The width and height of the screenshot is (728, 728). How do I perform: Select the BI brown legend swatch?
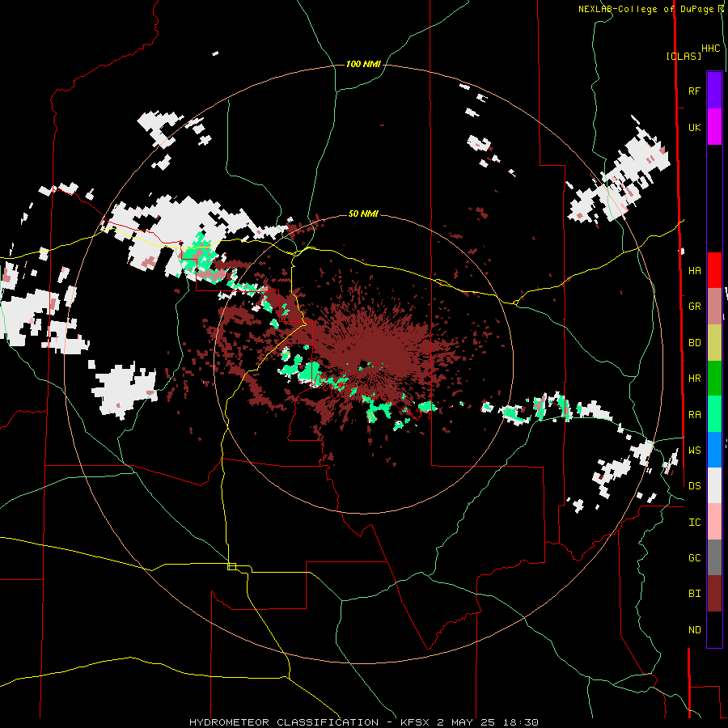tap(714, 594)
